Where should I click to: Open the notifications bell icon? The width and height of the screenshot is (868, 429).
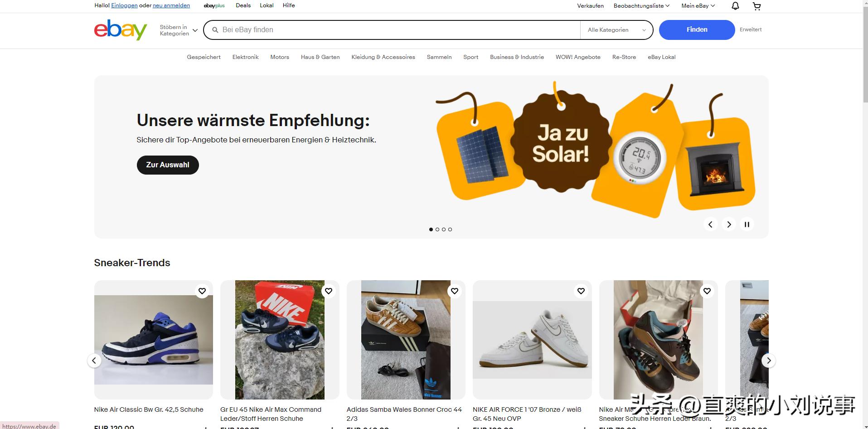pyautogui.click(x=735, y=6)
